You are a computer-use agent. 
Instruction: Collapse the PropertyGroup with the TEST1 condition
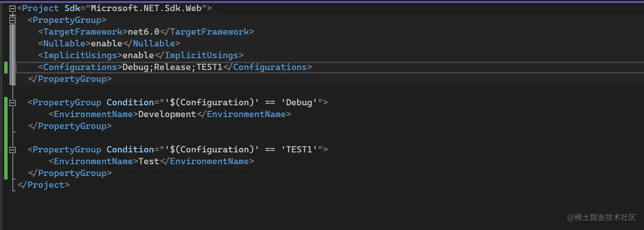coord(12,150)
